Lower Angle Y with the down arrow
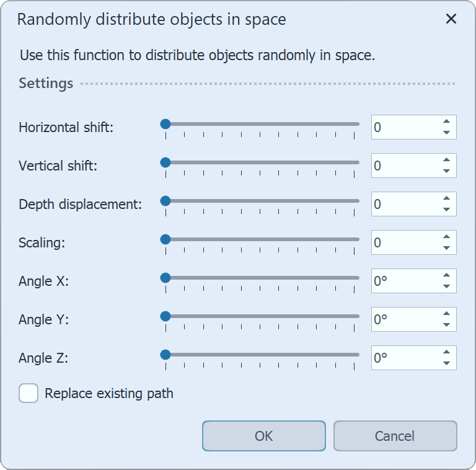This screenshot has width=476, height=470. click(x=446, y=325)
